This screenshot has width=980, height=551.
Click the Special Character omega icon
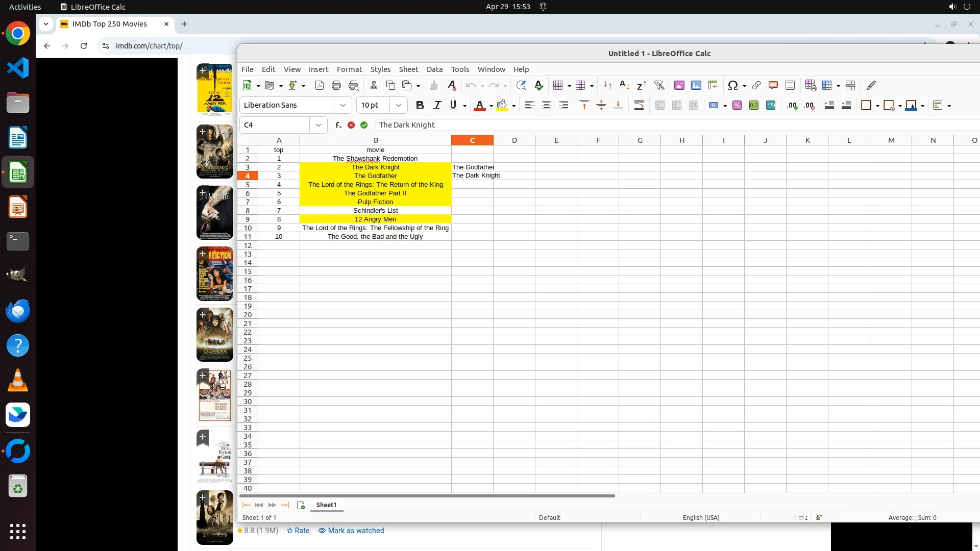[732, 85]
